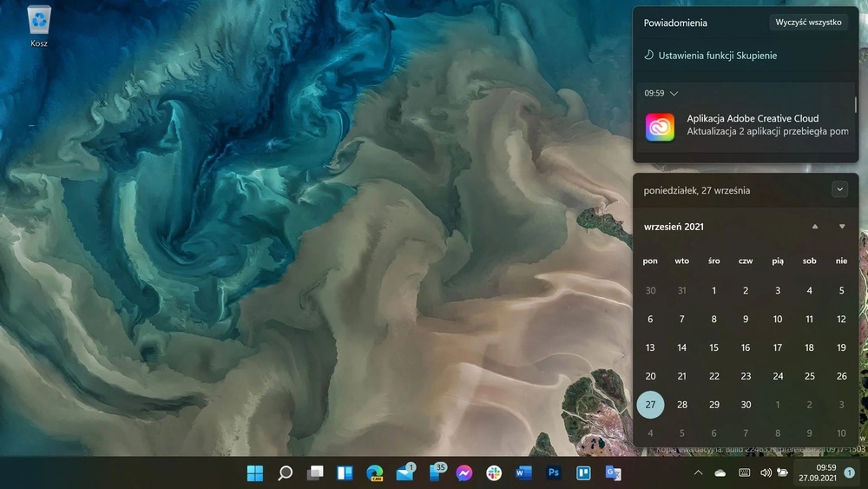Collapse the calendar with chevron button
Image resolution: width=868 pixels, height=489 pixels.
pos(839,189)
